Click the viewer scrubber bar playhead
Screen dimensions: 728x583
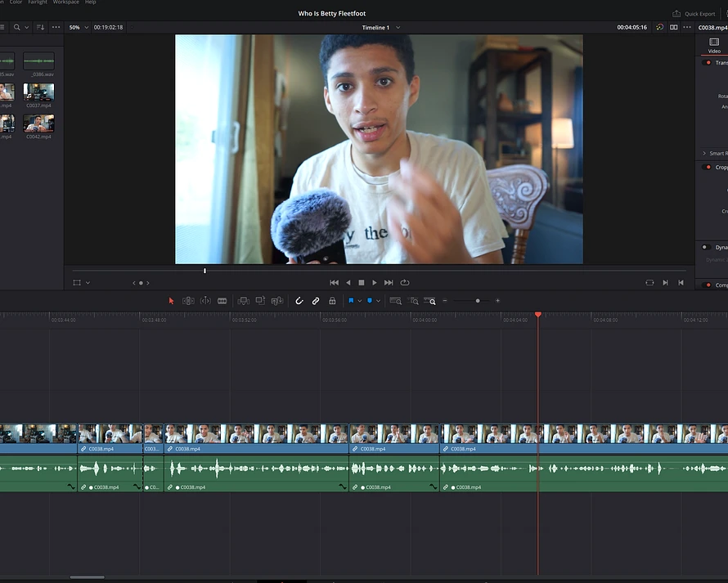pos(204,271)
